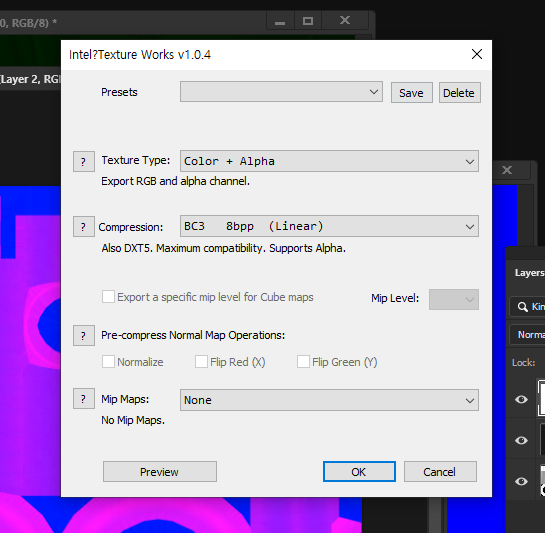The height and width of the screenshot is (533, 545).
Task: Close the Intel Texture Works dialog
Action: (x=477, y=54)
